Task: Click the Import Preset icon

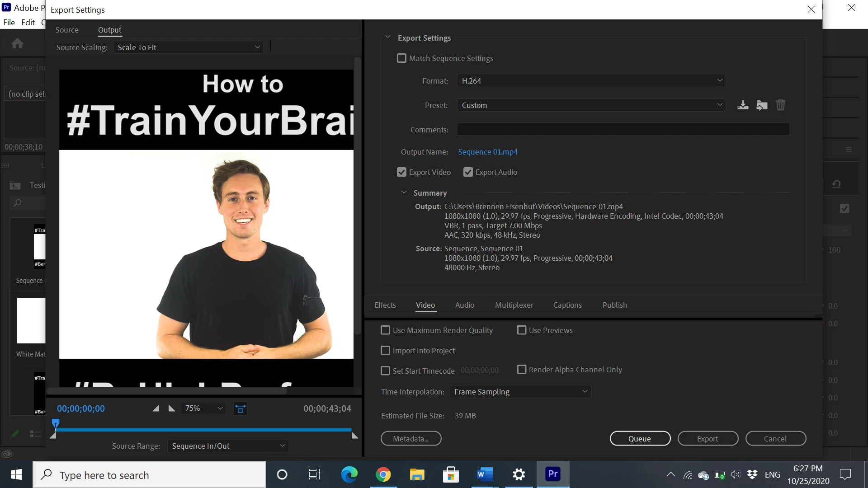Action: [762, 105]
